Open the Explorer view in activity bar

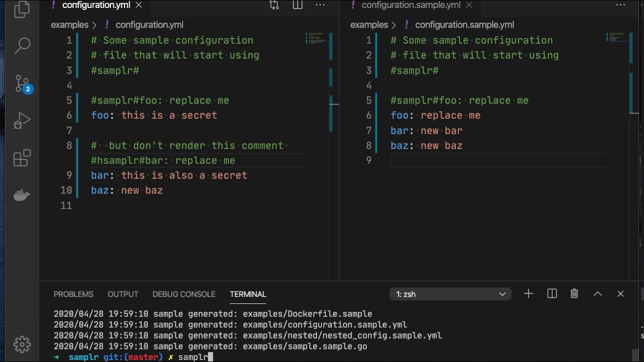click(22, 9)
